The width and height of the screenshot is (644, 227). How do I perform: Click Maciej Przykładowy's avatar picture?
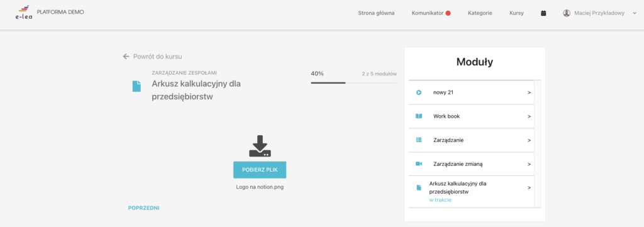tap(567, 13)
